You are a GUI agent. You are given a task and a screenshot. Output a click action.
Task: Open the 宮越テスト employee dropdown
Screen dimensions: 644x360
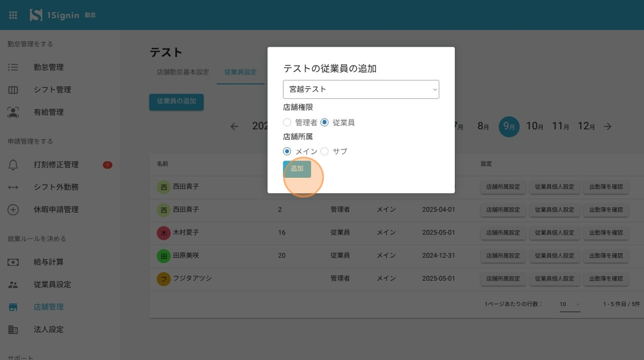361,89
